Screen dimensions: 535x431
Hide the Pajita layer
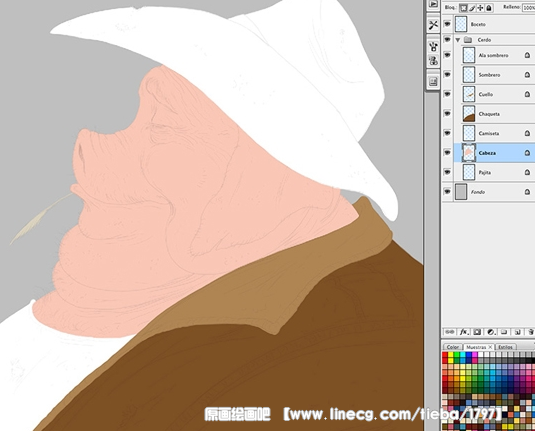coord(447,172)
